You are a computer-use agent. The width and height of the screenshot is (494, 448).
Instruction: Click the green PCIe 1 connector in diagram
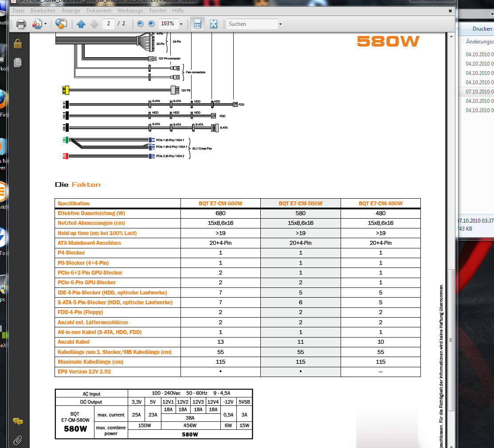click(x=66, y=140)
